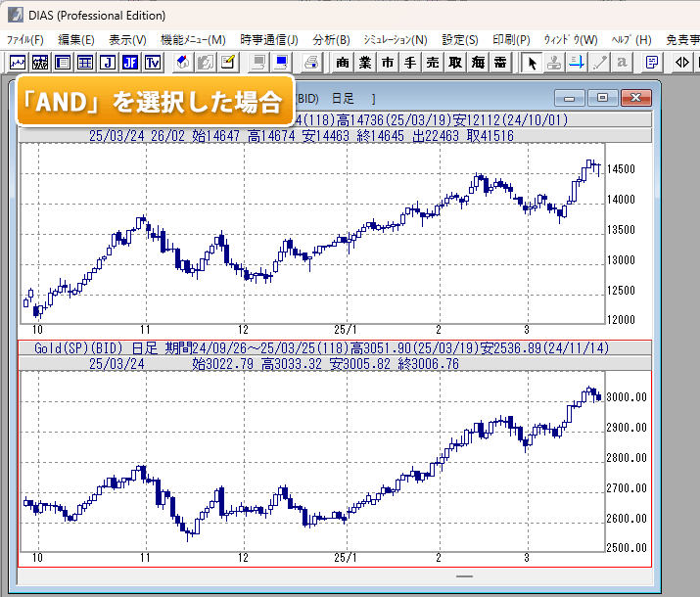Click the J toolbar icon

pyautogui.click(x=108, y=63)
